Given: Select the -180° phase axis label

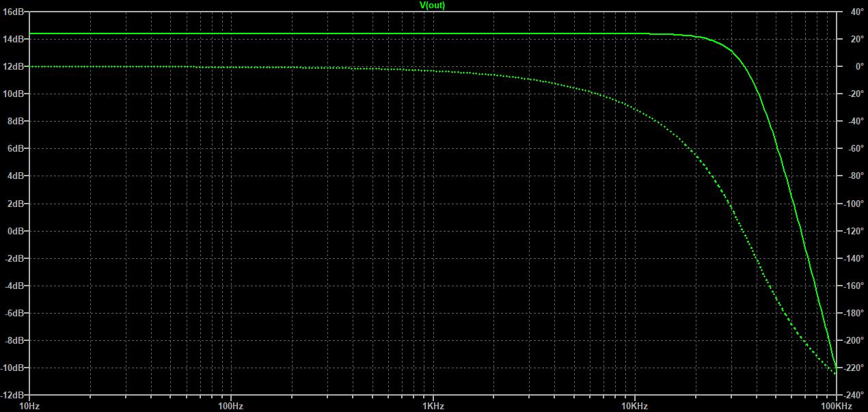Looking at the screenshot, I should (x=854, y=313).
